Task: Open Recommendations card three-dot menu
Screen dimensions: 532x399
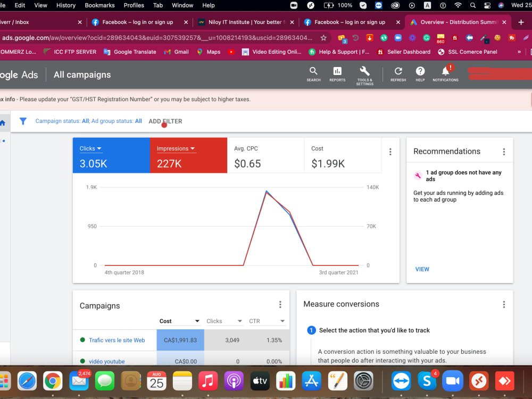Action: (x=504, y=152)
